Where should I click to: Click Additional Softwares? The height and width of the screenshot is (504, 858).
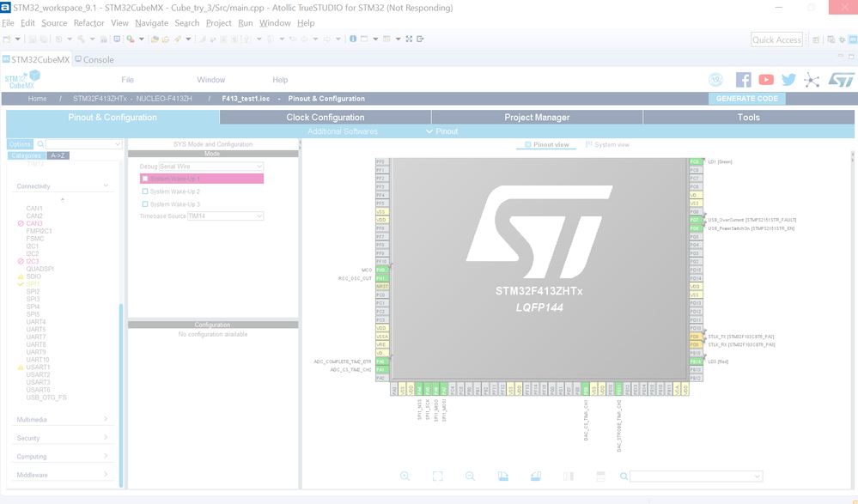pyautogui.click(x=343, y=131)
